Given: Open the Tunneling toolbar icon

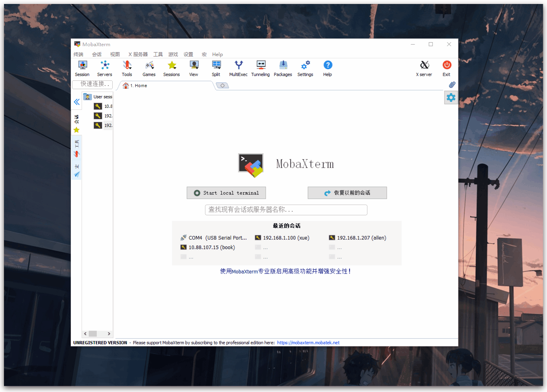Looking at the screenshot, I should pos(261,68).
